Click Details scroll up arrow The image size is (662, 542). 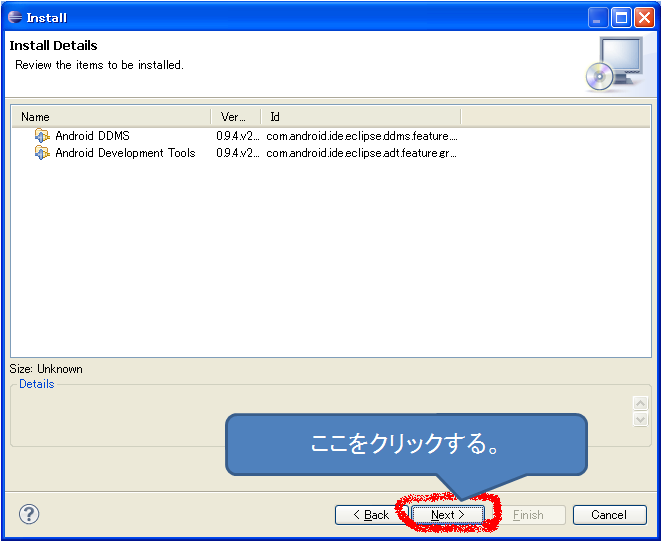[x=640, y=403]
